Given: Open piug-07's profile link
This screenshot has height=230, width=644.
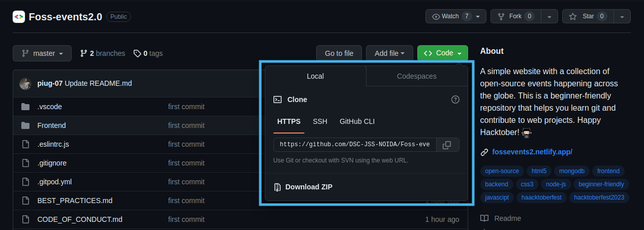Looking at the screenshot, I should tap(50, 83).
